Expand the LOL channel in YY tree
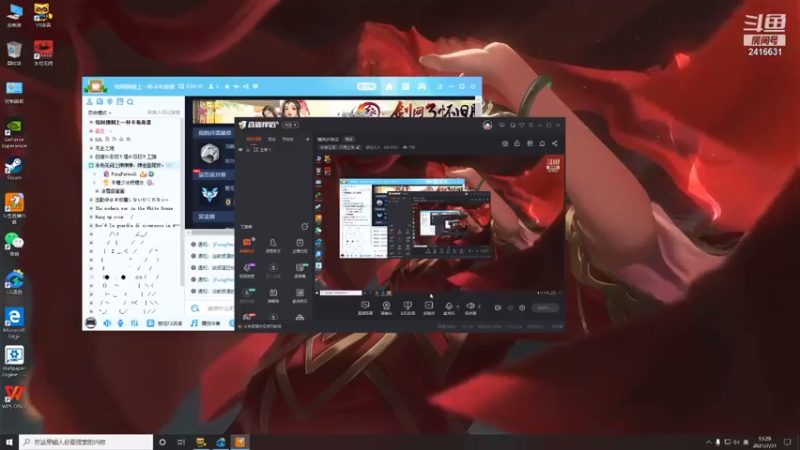 point(91,139)
